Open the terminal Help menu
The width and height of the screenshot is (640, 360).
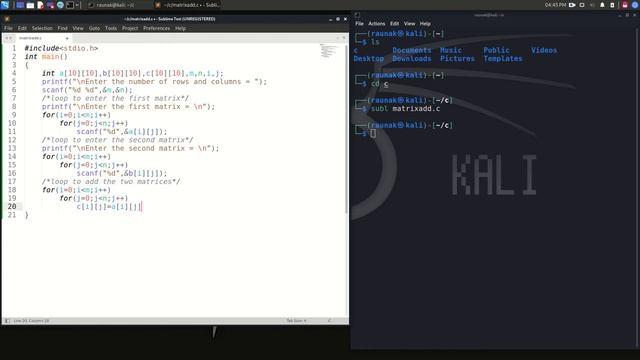(x=425, y=24)
